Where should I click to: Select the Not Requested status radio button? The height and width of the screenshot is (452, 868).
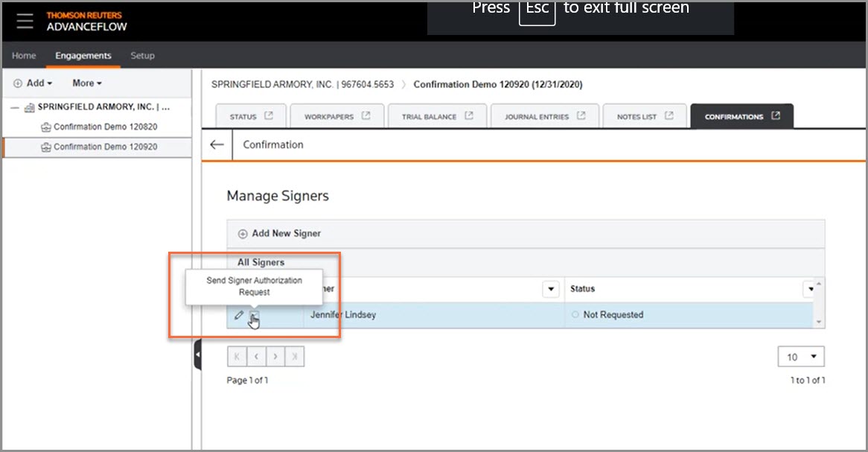point(575,314)
